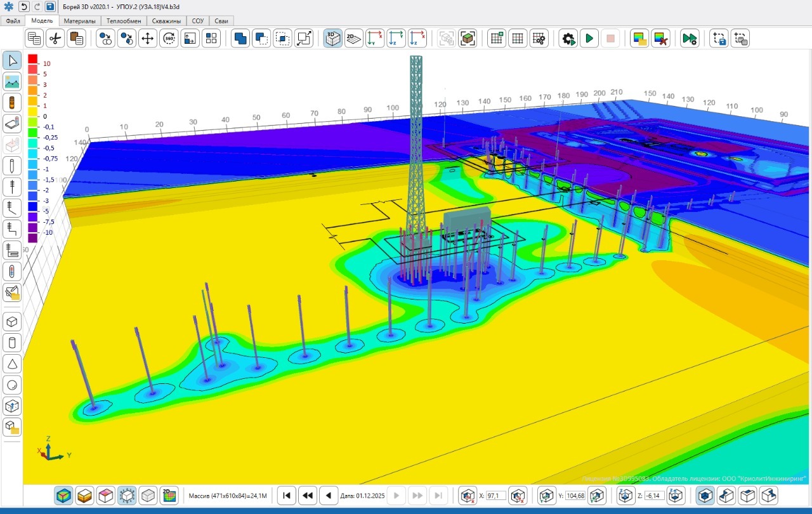Open the Скважины tab
812x514 pixels.
[x=166, y=21]
